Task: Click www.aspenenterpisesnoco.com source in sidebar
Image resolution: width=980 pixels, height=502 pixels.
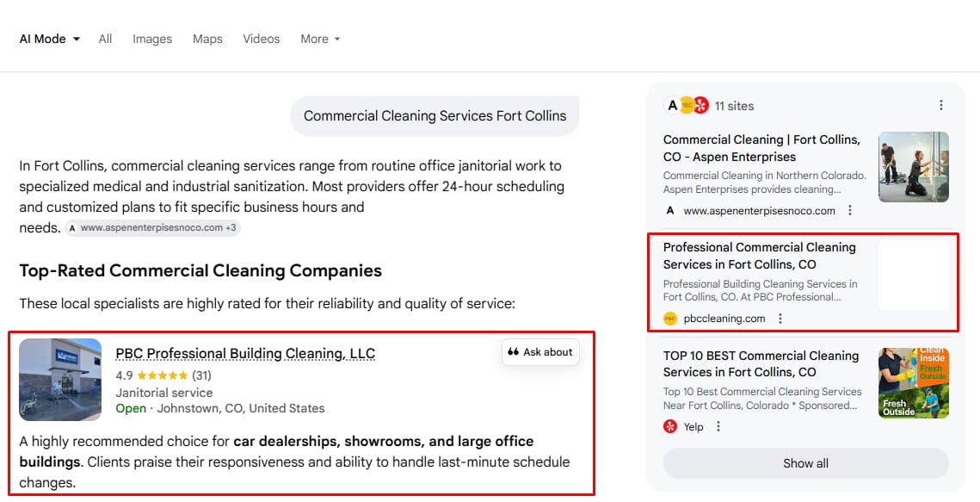Action: [x=759, y=211]
